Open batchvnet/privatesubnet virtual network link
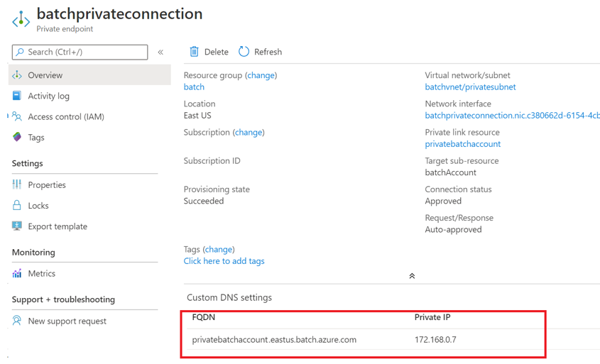600x364 pixels. [x=470, y=87]
